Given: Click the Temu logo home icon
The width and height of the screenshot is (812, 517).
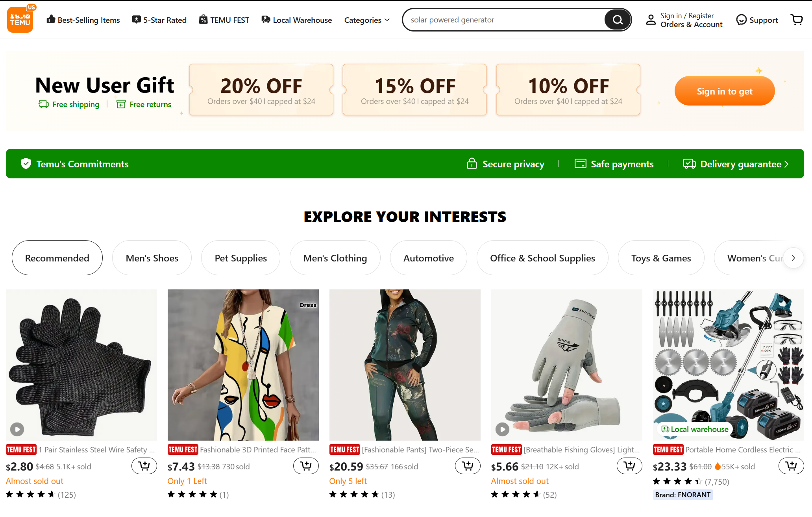Looking at the screenshot, I should 20,20.
